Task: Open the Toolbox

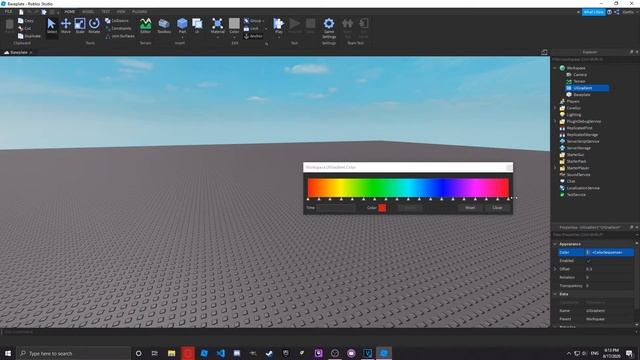Action: click(164, 26)
